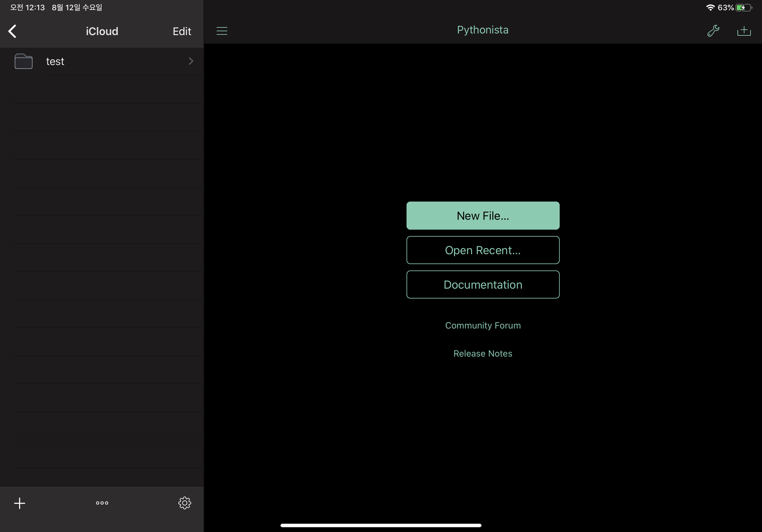The width and height of the screenshot is (762, 532).
Task: Open the console panel icon at top right
Action: pos(744,31)
